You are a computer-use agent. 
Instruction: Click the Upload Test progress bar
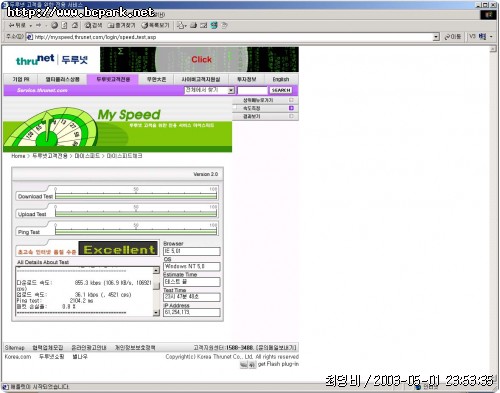pos(136,214)
